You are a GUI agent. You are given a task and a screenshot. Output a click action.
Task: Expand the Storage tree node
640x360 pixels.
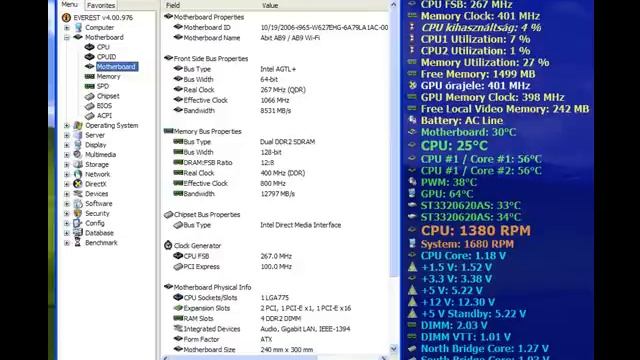tap(67, 165)
